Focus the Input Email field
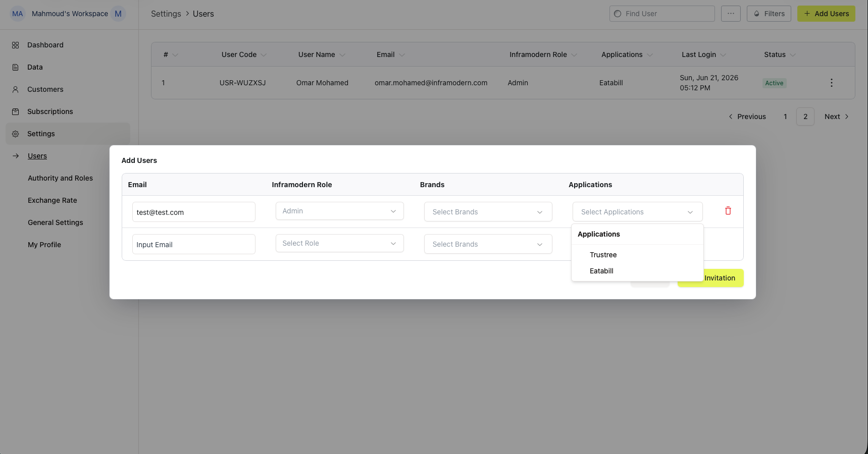The width and height of the screenshot is (868, 454). click(x=193, y=244)
